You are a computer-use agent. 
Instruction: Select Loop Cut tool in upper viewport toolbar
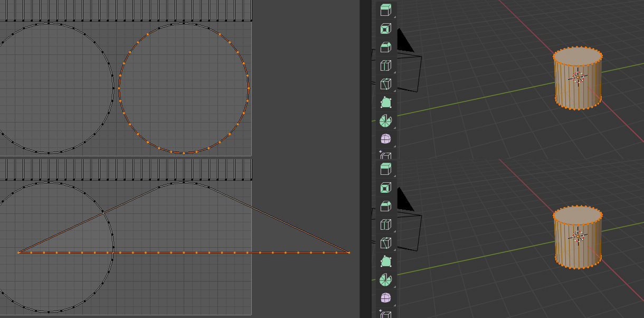[386, 66]
